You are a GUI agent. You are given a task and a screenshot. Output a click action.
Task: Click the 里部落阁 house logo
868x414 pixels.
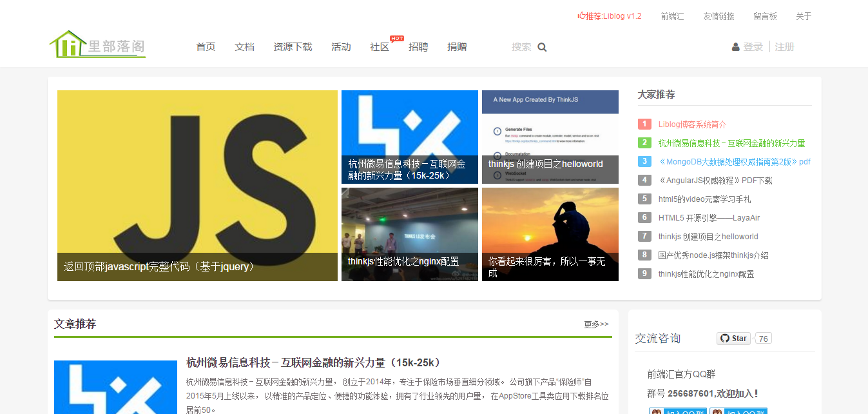pyautogui.click(x=97, y=44)
